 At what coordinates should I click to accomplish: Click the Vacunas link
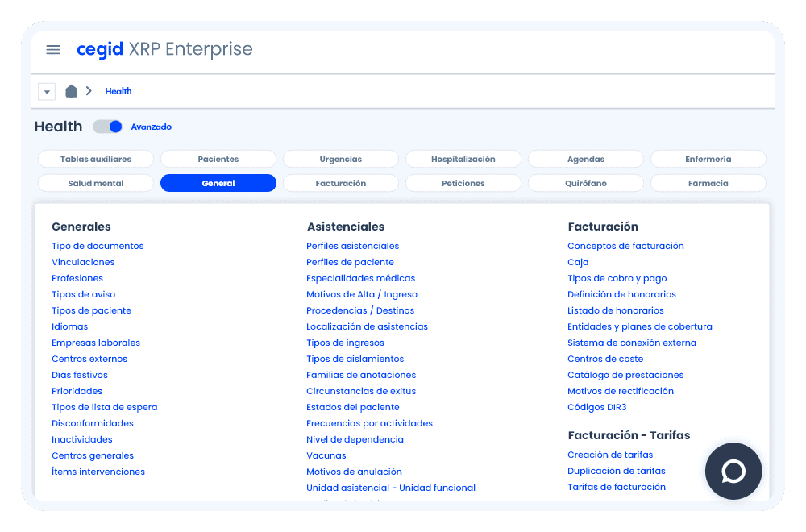(326, 455)
